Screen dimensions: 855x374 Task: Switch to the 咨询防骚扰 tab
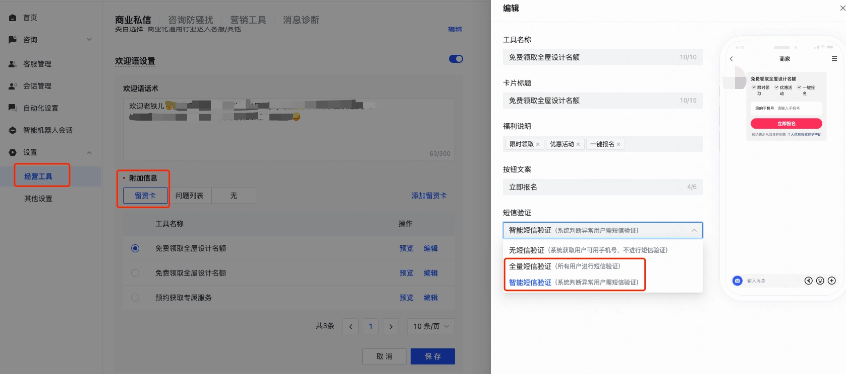[190, 20]
